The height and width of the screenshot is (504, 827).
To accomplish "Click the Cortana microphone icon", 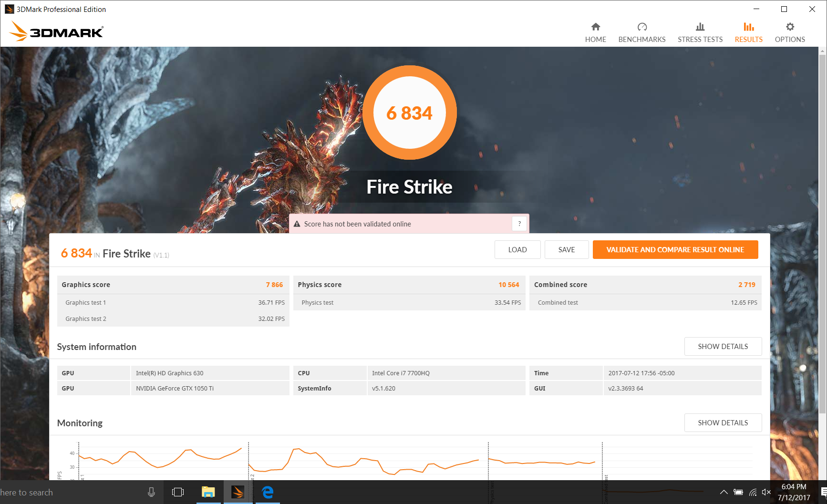I will 151,493.
